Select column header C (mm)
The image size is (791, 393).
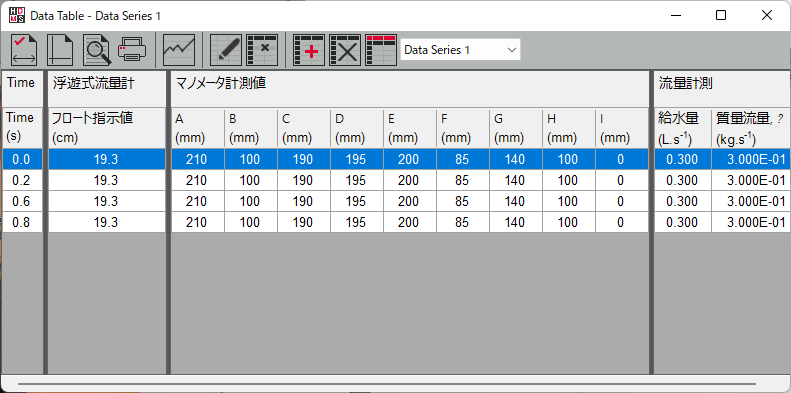pos(304,128)
